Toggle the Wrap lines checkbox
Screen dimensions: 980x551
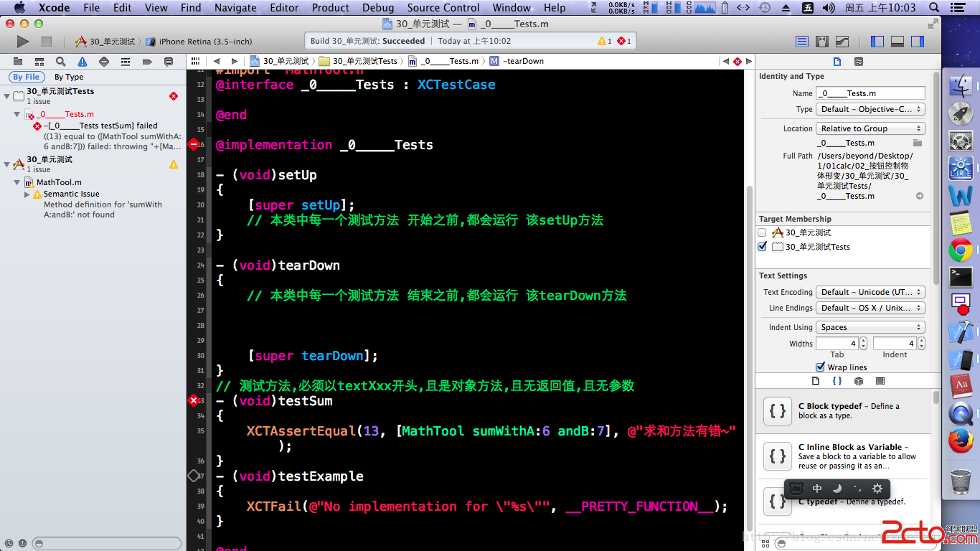[820, 367]
